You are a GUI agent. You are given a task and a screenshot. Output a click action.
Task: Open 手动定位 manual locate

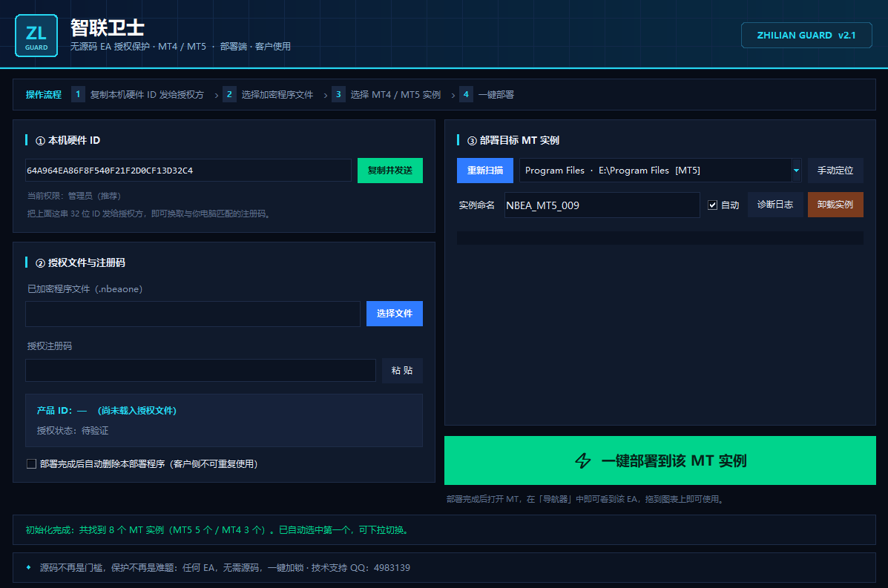point(835,171)
